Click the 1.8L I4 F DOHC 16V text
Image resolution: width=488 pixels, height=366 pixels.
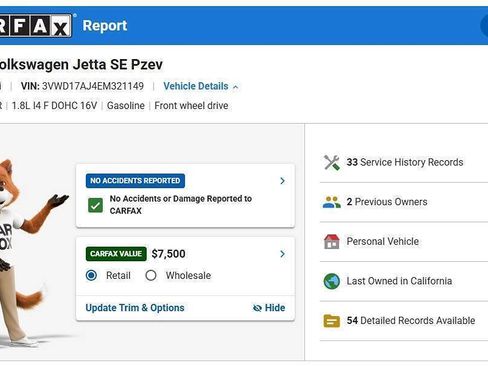tap(54, 106)
